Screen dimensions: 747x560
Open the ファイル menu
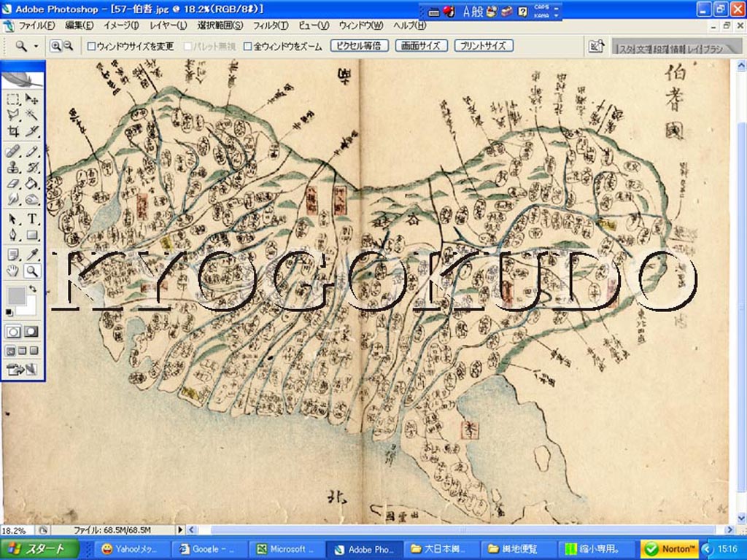tap(36, 26)
